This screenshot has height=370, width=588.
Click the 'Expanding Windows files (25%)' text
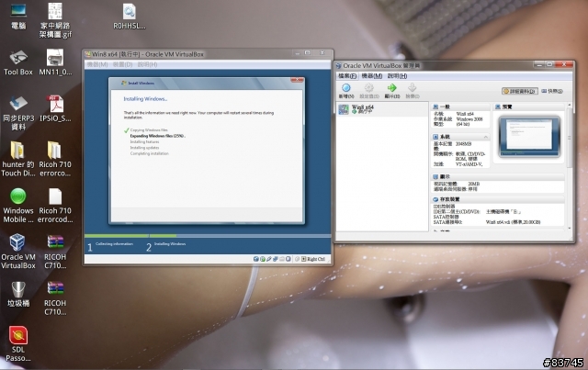tap(157, 136)
